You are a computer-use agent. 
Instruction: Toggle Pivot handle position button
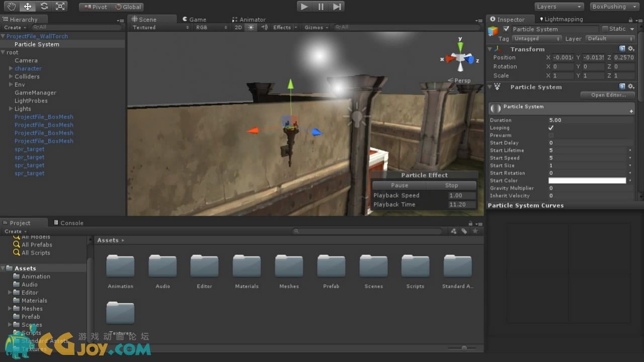click(x=95, y=7)
